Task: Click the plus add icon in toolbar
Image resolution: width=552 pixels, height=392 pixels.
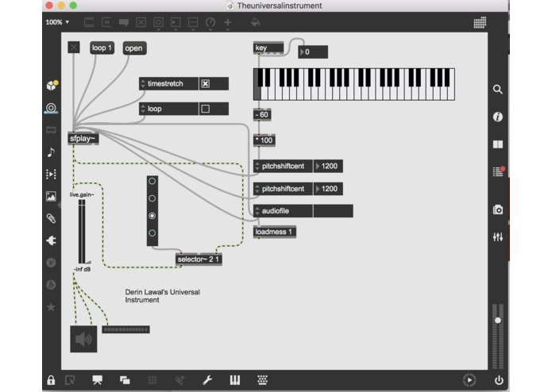Action: (228, 22)
